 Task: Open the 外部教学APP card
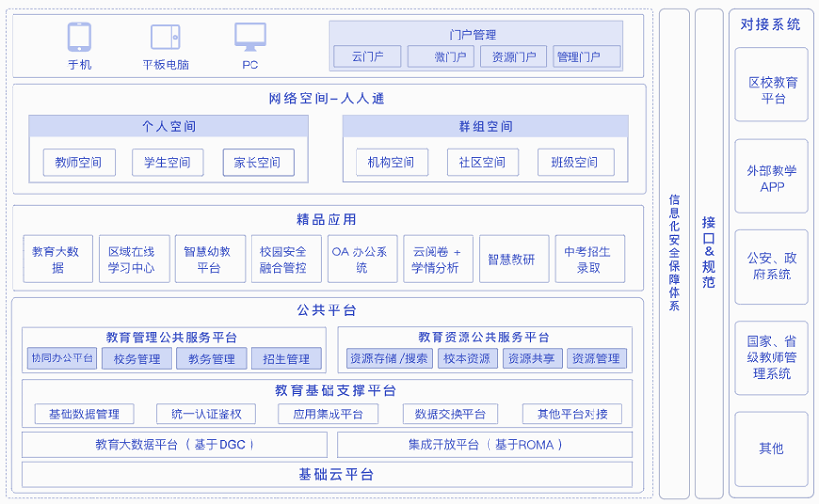click(x=772, y=176)
